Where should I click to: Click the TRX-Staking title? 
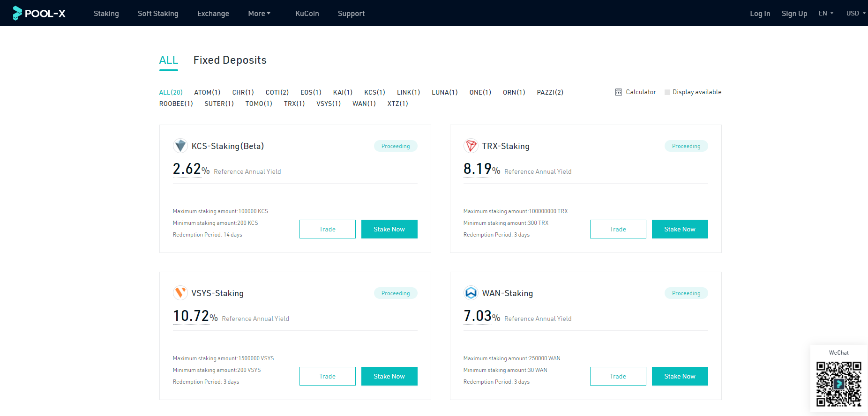(506, 146)
